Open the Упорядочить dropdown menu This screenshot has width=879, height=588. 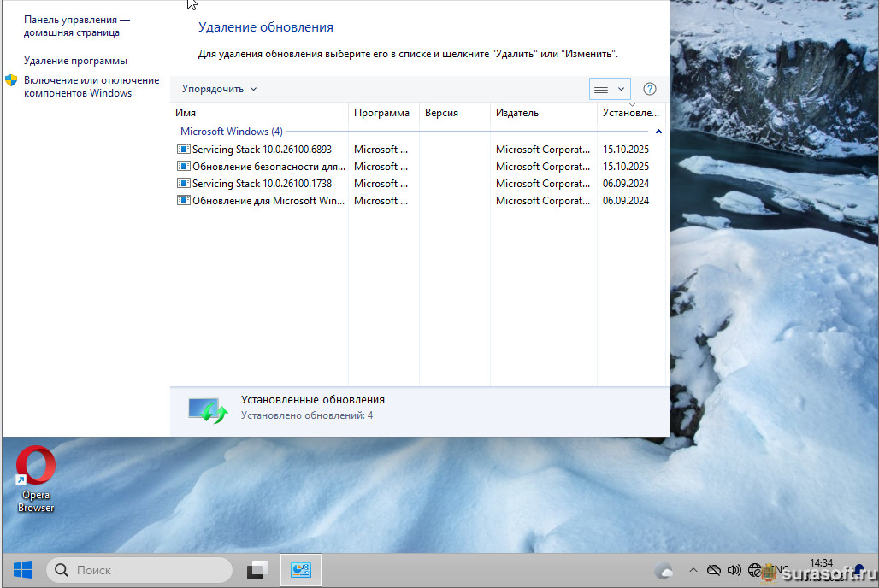pos(219,89)
